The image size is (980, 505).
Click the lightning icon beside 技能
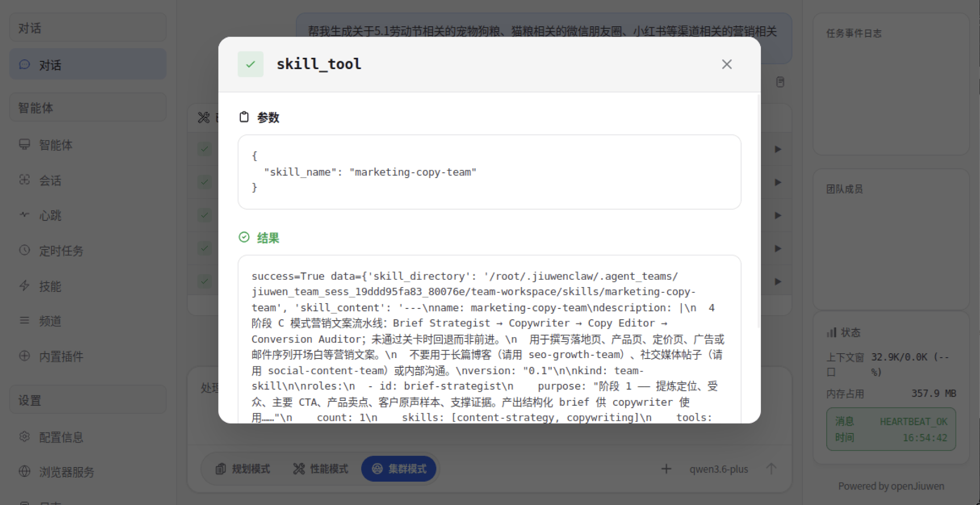[x=24, y=286]
